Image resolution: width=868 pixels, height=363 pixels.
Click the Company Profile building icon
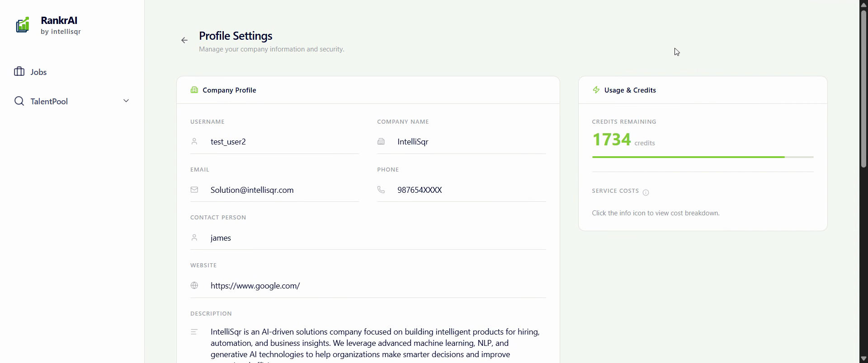194,90
